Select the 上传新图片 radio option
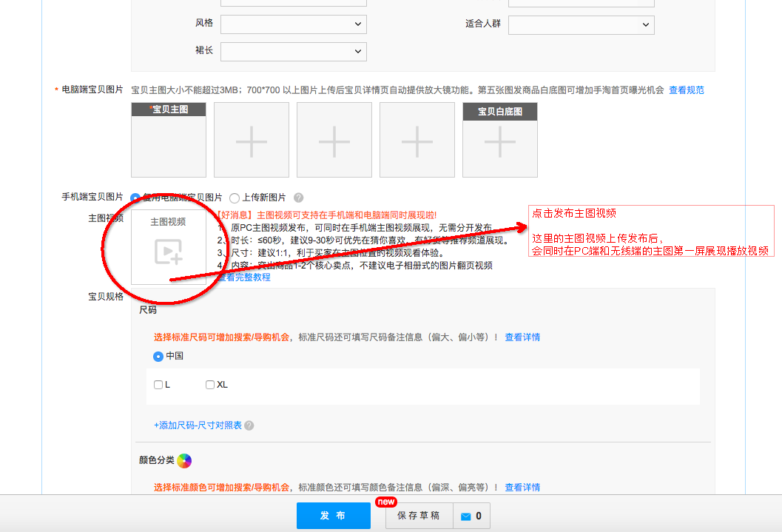The width and height of the screenshot is (782, 532). pyautogui.click(x=234, y=198)
